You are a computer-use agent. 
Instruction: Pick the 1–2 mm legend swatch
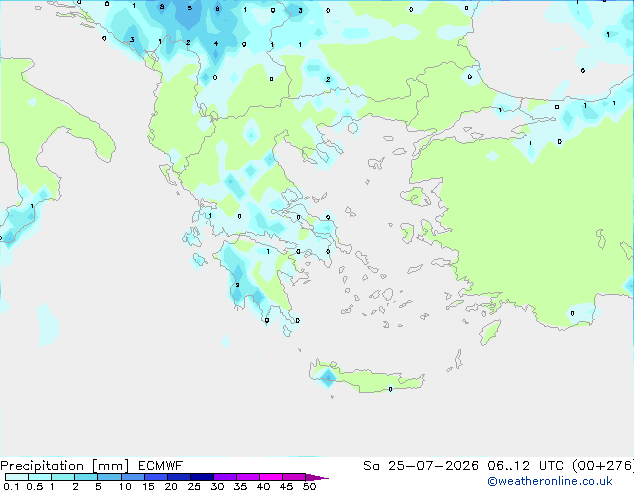(x=63, y=477)
